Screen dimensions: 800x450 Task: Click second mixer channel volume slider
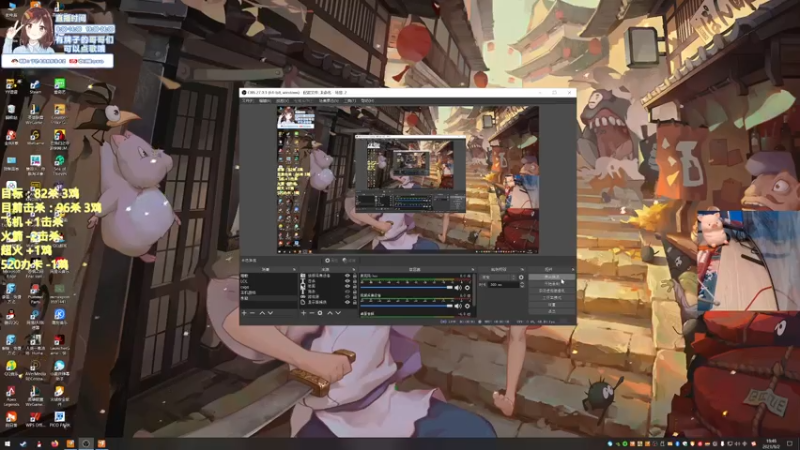407,306
